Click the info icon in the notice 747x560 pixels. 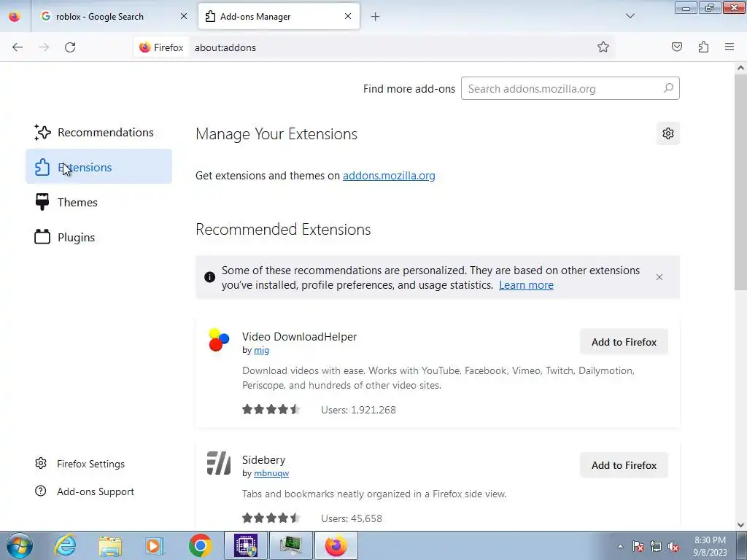209,277
